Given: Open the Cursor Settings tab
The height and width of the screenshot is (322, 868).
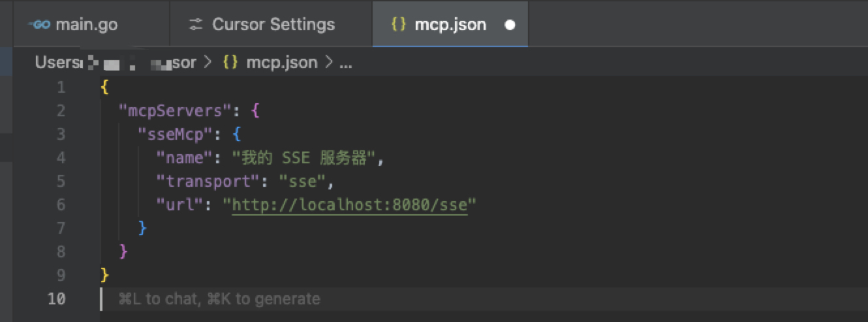Looking at the screenshot, I should click(273, 25).
